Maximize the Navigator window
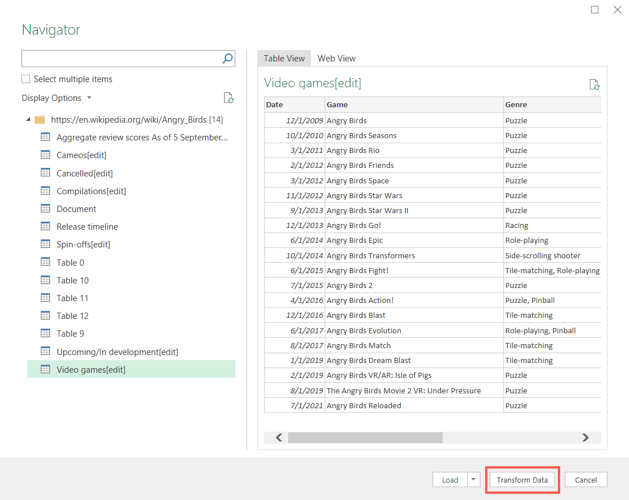The width and height of the screenshot is (629, 500). click(x=595, y=10)
